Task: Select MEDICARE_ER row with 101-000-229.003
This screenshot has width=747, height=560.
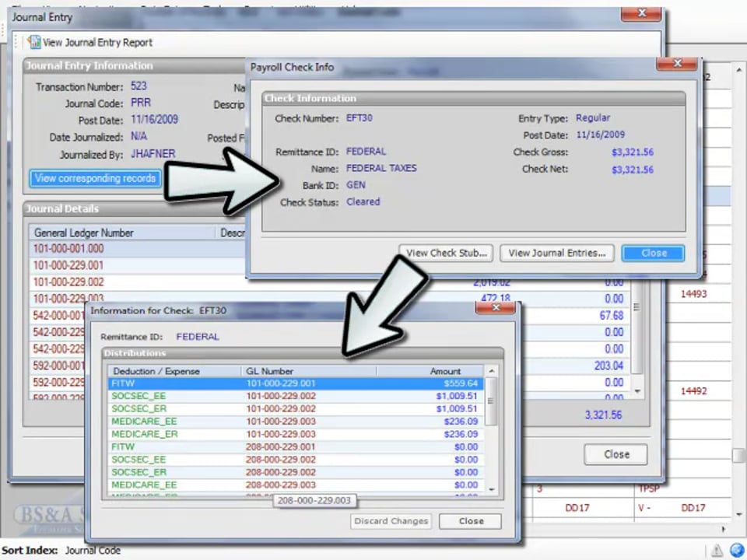Action: 296,434
